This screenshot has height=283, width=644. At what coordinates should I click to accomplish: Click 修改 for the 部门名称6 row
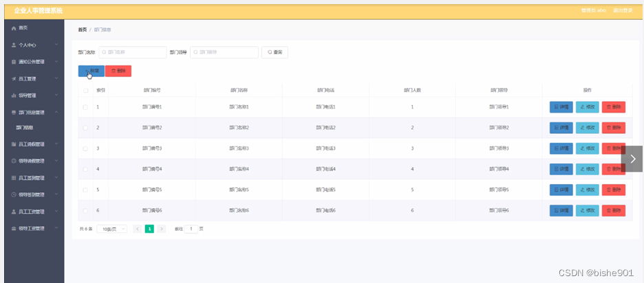click(588, 210)
